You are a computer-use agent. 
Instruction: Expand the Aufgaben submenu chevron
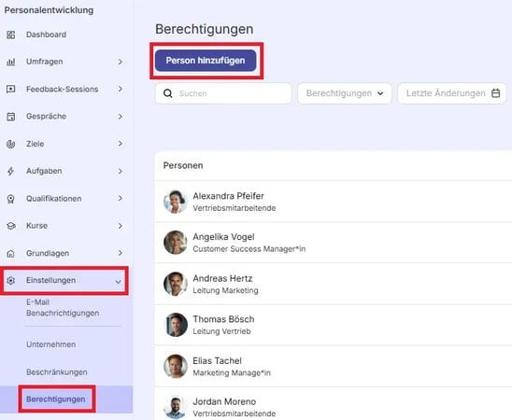(121, 171)
